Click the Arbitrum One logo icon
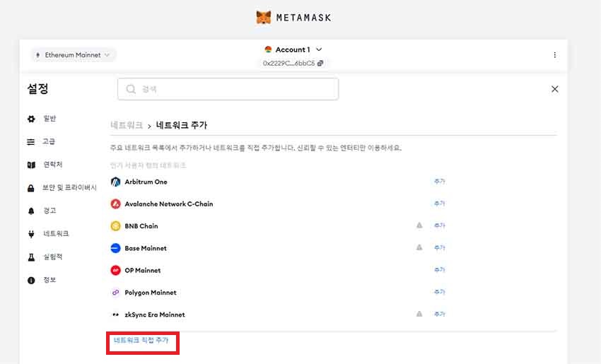601x364 pixels. (115, 182)
